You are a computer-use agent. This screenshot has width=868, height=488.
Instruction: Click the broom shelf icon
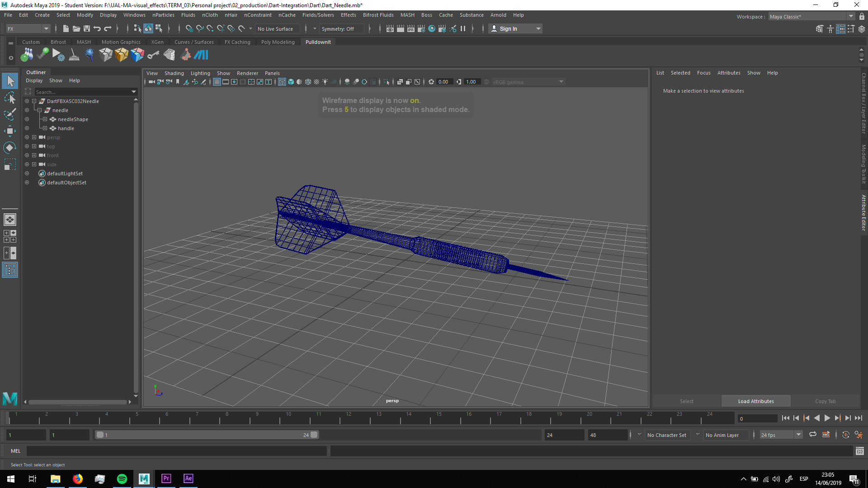click(74, 55)
